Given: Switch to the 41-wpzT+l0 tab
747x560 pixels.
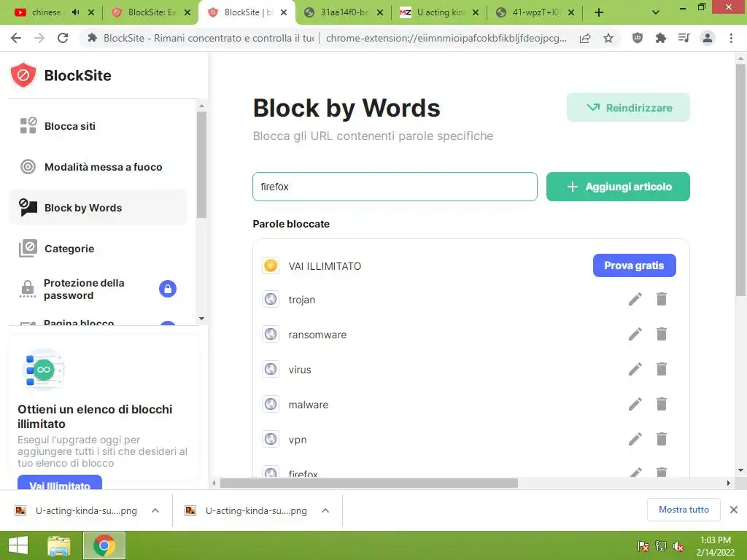Looking at the screenshot, I should coord(535,12).
